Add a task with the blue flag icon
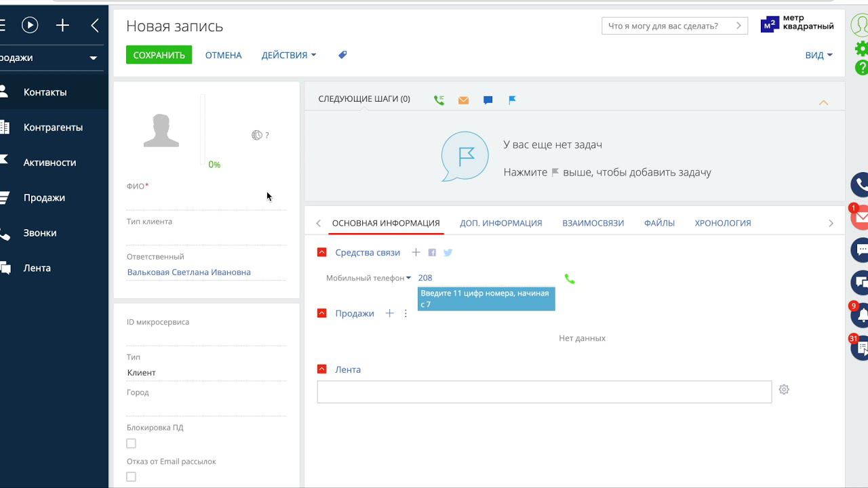 click(512, 100)
